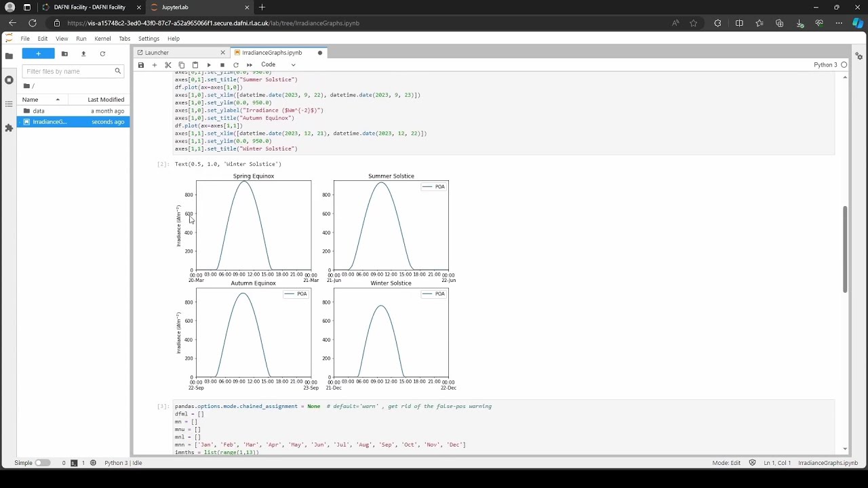This screenshot has height=488, width=868.
Task: Open the Table of Contents sidebar panel
Action: coord(9,104)
